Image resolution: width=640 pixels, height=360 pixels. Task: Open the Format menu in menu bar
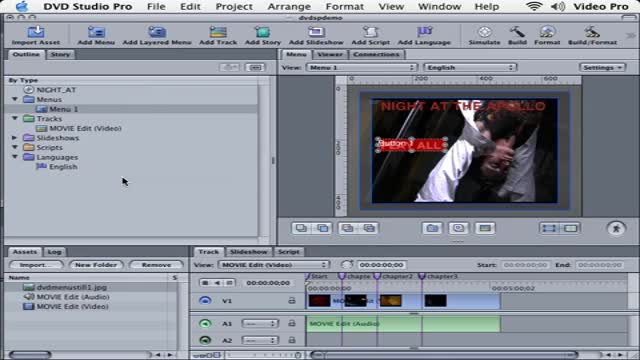coord(344,7)
